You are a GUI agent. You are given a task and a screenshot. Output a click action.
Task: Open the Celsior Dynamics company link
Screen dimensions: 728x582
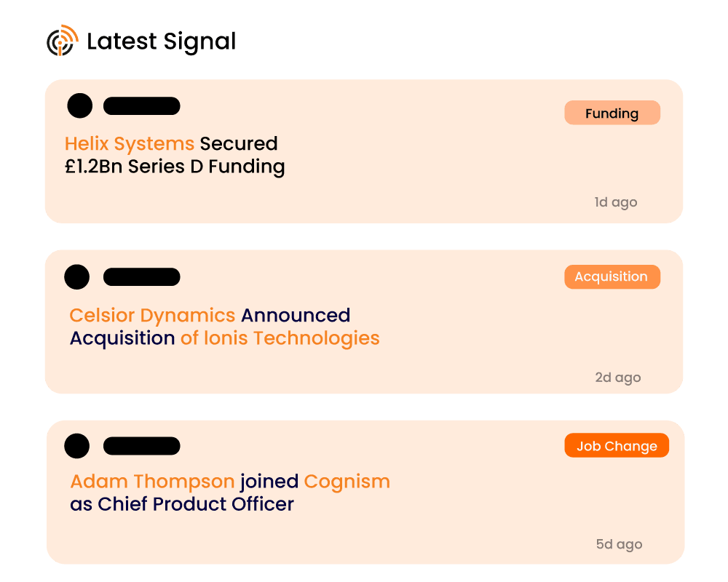[152, 315]
